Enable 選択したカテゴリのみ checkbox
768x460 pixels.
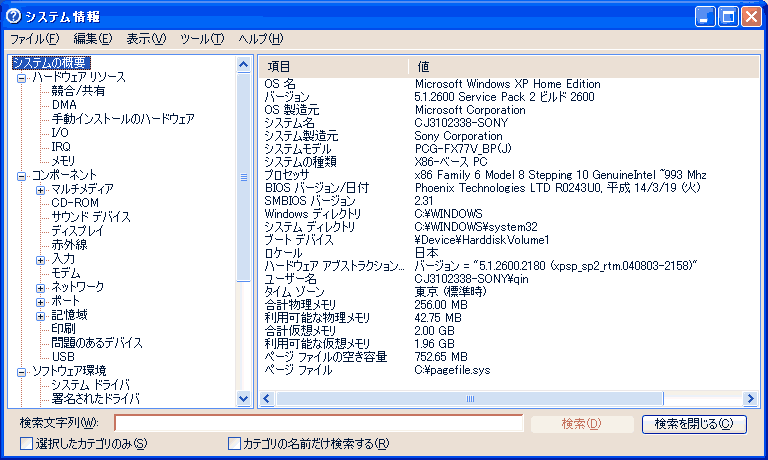(x=26, y=444)
